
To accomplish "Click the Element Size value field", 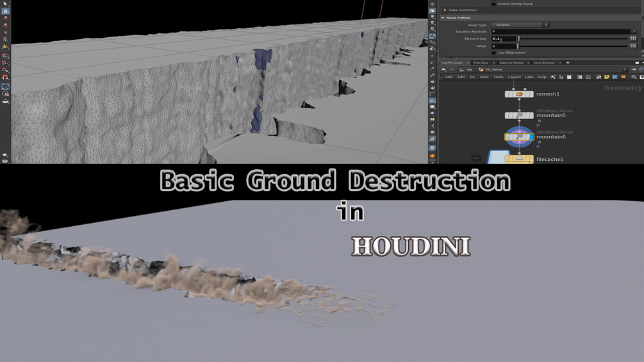I will pyautogui.click(x=504, y=38).
